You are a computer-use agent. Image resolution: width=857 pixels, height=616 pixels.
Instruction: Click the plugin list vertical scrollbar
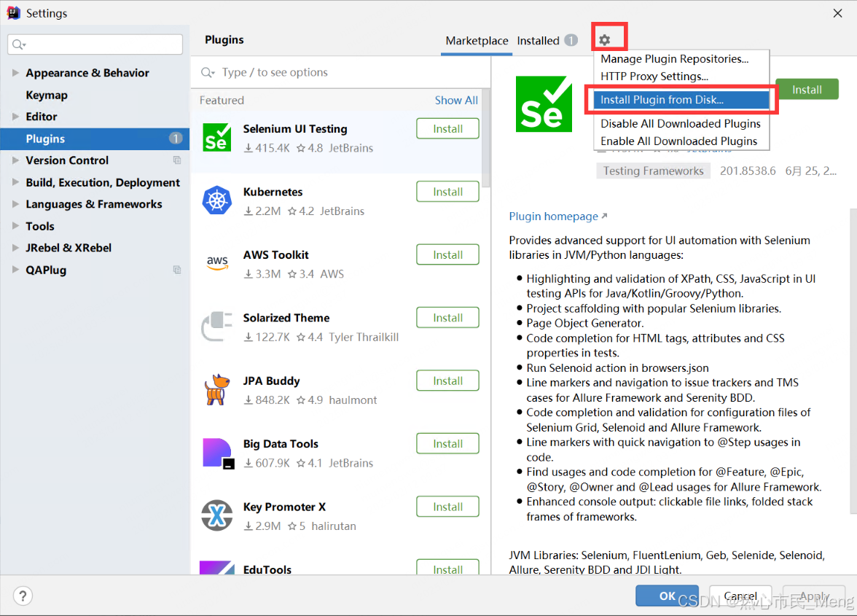pos(486,139)
